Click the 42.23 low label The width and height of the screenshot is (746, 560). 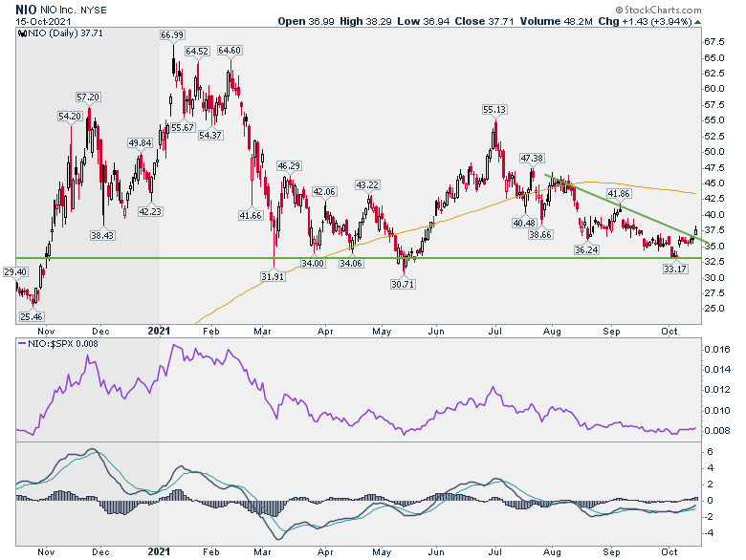150,211
